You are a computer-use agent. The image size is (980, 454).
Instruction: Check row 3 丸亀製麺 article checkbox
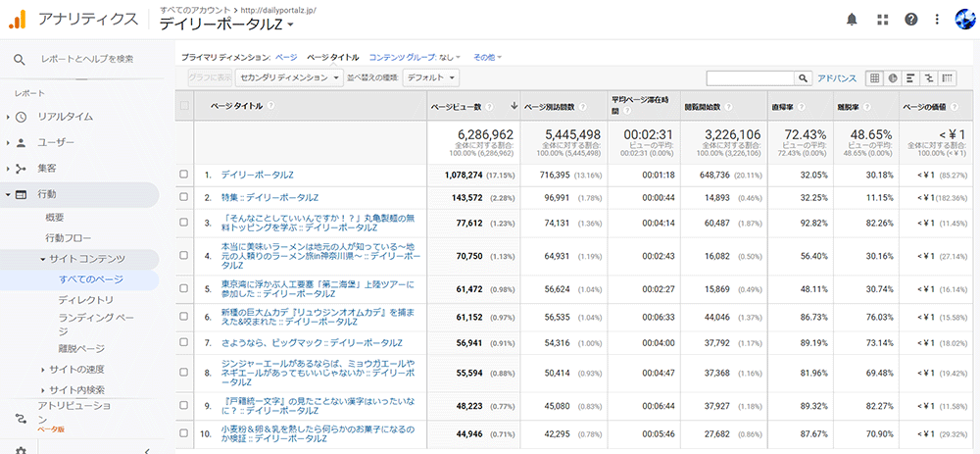[x=184, y=223]
